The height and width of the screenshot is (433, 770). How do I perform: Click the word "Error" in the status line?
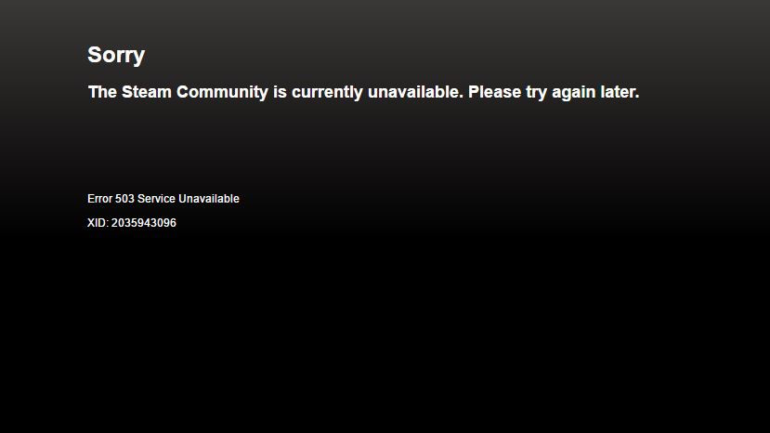click(100, 199)
